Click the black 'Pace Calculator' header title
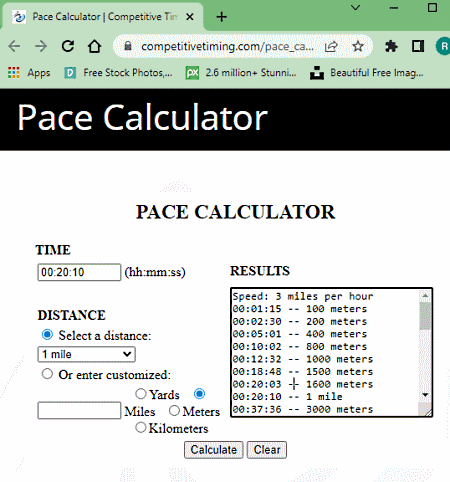The width and height of the screenshot is (450, 482). coord(143,117)
